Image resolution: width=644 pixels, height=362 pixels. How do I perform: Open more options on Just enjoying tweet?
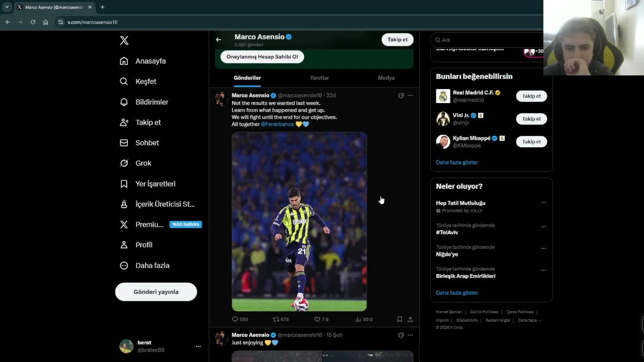tap(410, 335)
